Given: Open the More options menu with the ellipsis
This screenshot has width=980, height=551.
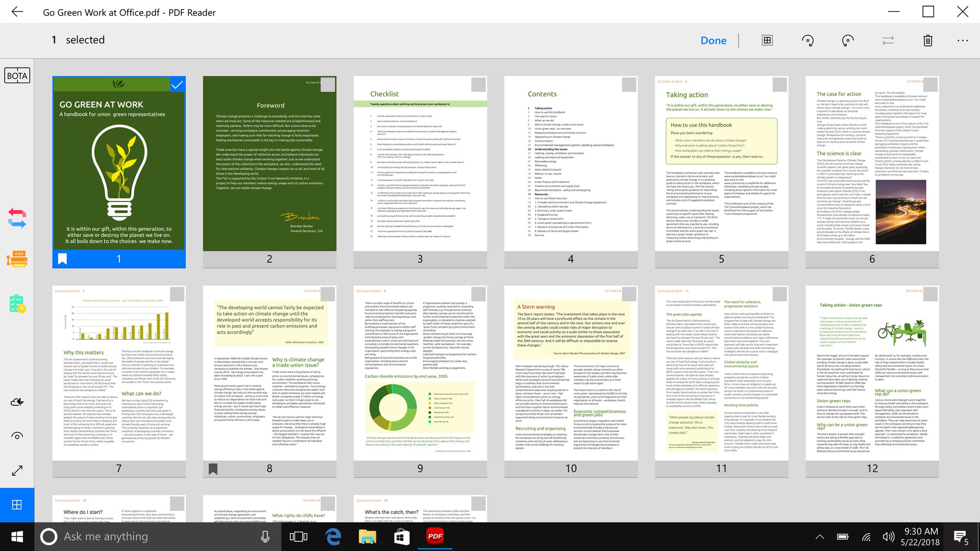Looking at the screenshot, I should click(x=963, y=40).
